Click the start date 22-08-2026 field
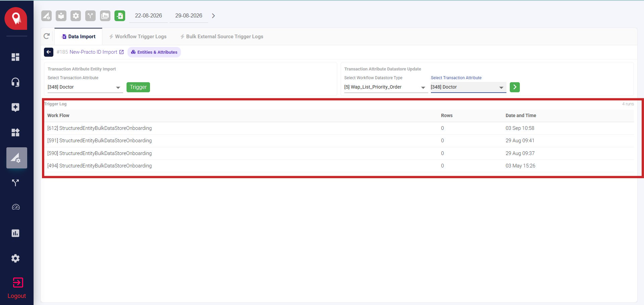644x305 pixels. [x=148, y=16]
